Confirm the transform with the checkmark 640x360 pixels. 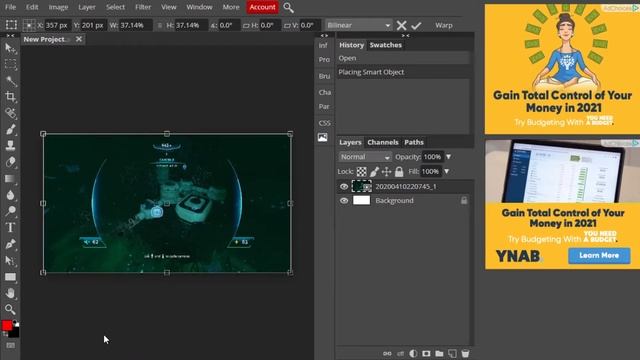[416, 25]
